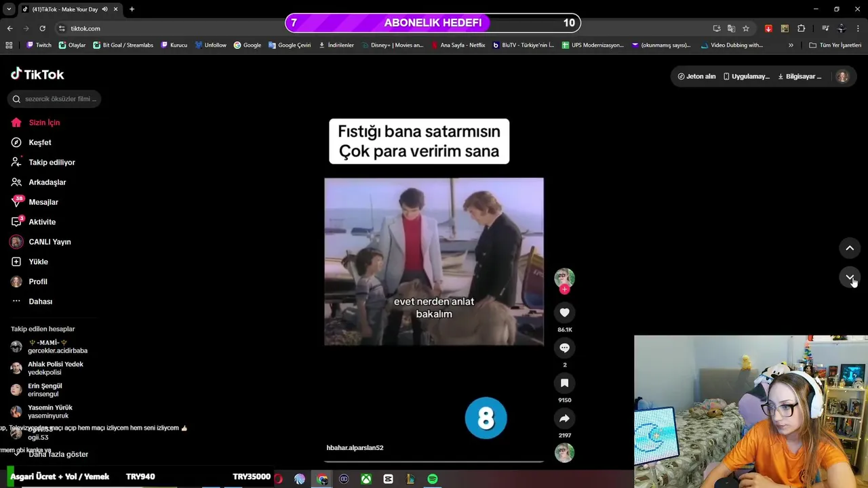Mute tab via speaker icon on tab

pyautogui.click(x=104, y=9)
